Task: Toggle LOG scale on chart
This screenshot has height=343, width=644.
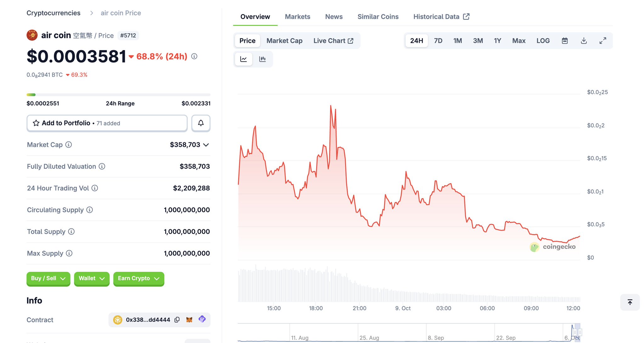Action: coord(543,41)
